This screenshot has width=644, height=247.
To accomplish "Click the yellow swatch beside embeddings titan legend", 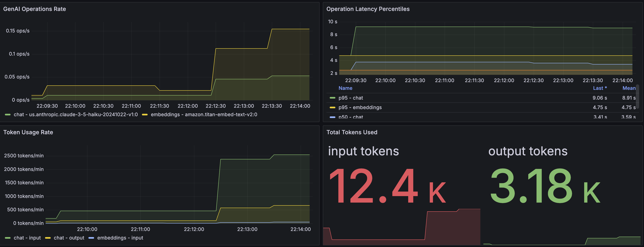I will [145, 115].
